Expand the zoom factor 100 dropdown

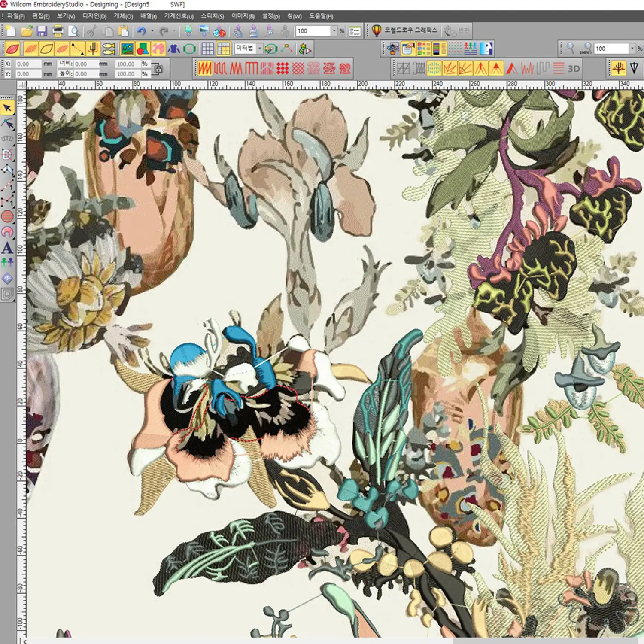[632, 49]
